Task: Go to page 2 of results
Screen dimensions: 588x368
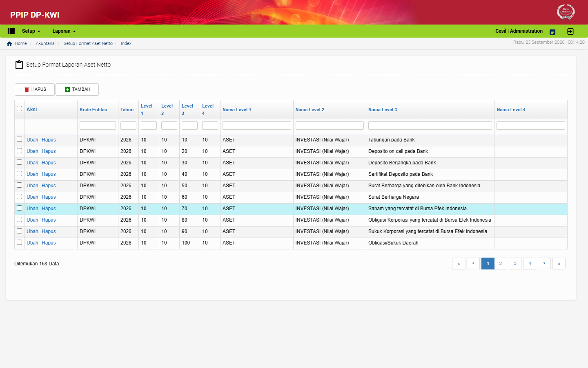Action: pos(501,264)
